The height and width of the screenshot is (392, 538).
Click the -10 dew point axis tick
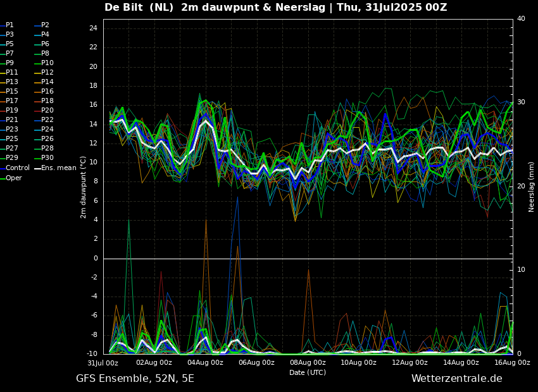92,354
